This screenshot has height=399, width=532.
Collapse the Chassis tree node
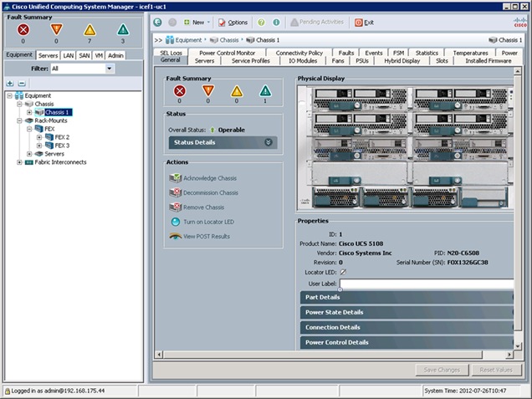[x=20, y=104]
